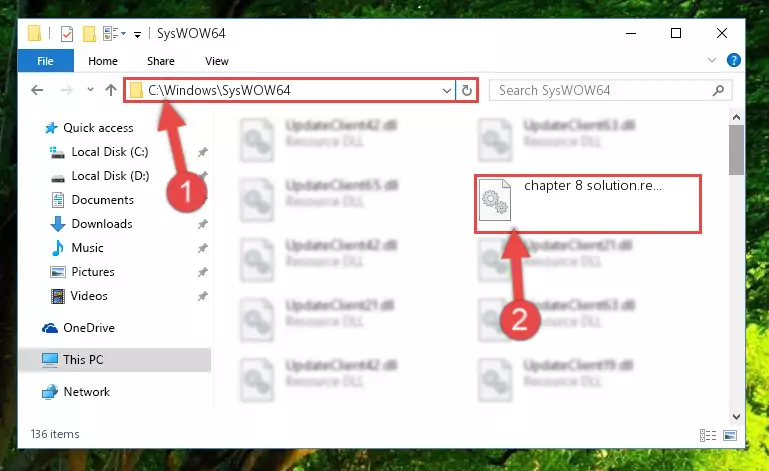Click the New folder icon in quick toolbar
The image size is (769, 471).
(89, 34)
